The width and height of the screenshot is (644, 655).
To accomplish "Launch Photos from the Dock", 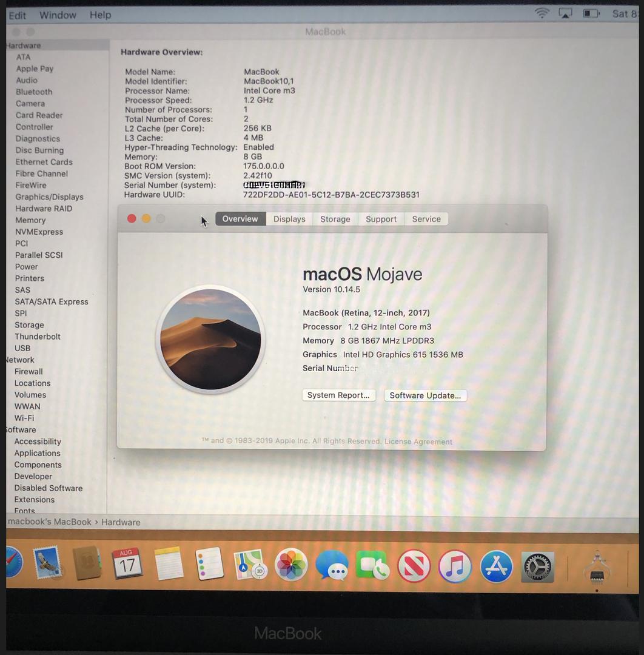I will (291, 565).
